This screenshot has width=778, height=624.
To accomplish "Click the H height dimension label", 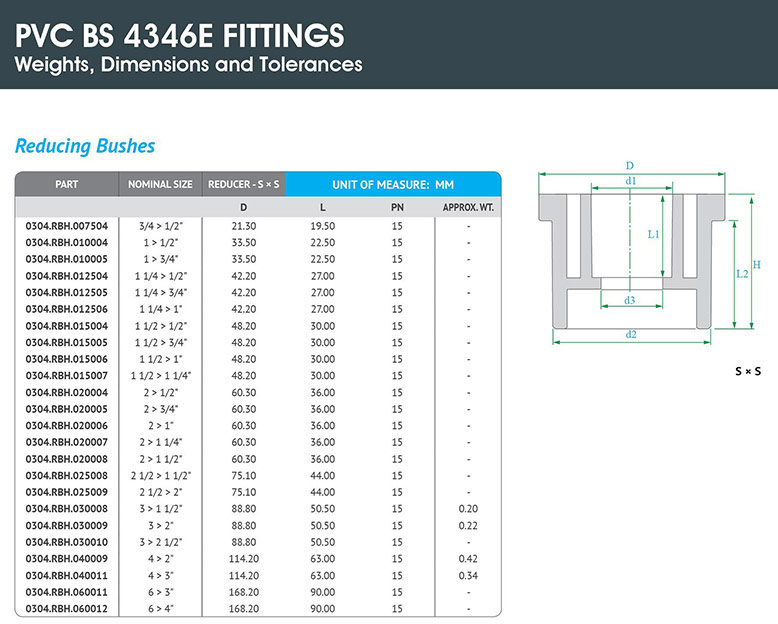I will [x=756, y=264].
